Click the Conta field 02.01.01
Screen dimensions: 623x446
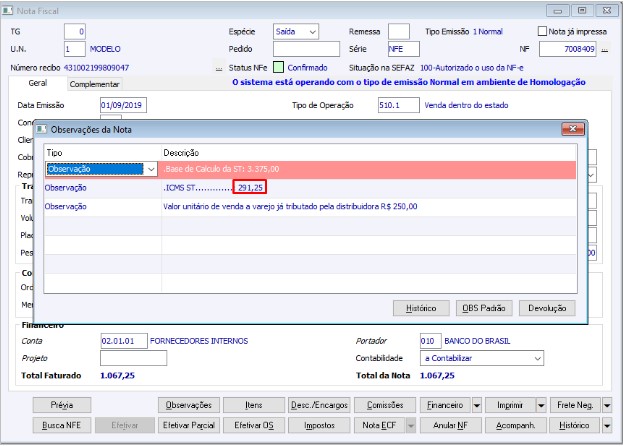(124, 341)
